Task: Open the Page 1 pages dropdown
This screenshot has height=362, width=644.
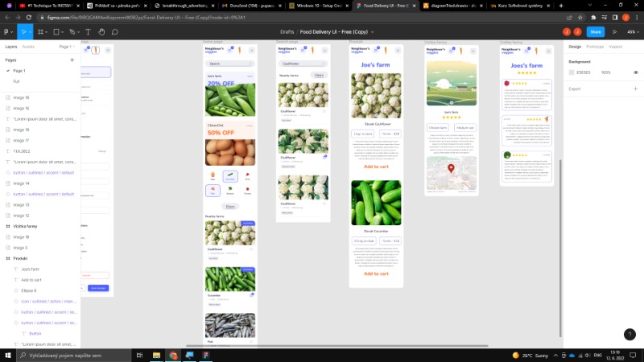Action: pyautogui.click(x=67, y=47)
